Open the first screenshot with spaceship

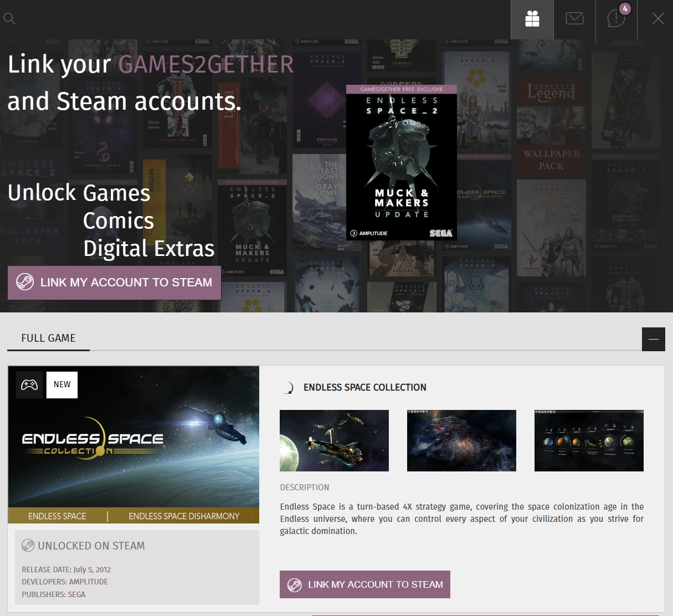(x=334, y=440)
